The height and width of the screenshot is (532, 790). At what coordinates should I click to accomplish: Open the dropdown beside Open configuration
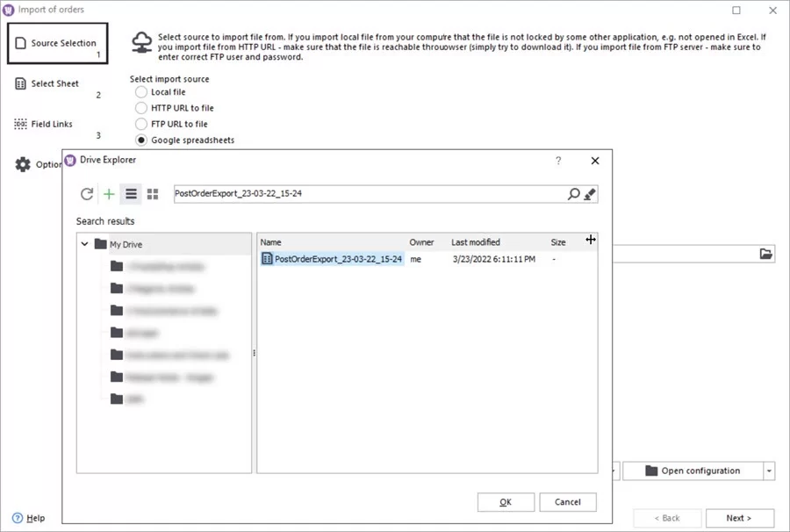pos(769,471)
